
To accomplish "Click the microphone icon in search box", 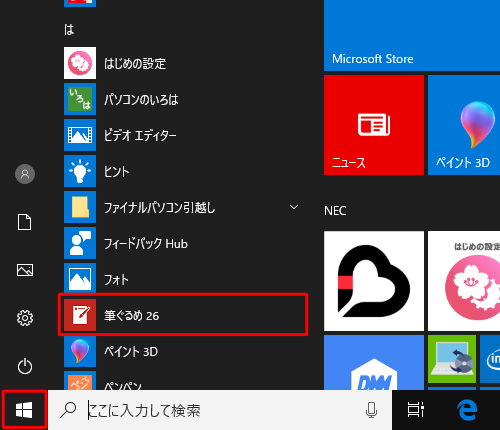I will [371, 410].
